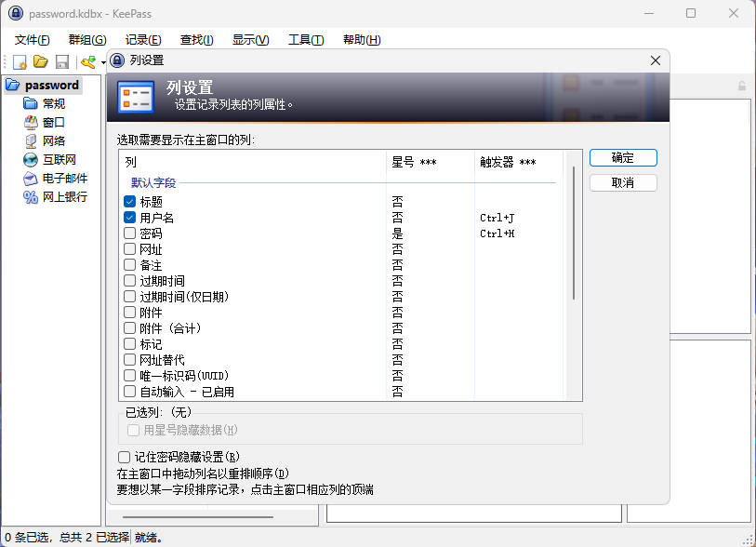The width and height of the screenshot is (756, 547).
Task: Select the 窗口 group icon in tree
Action: point(31,122)
